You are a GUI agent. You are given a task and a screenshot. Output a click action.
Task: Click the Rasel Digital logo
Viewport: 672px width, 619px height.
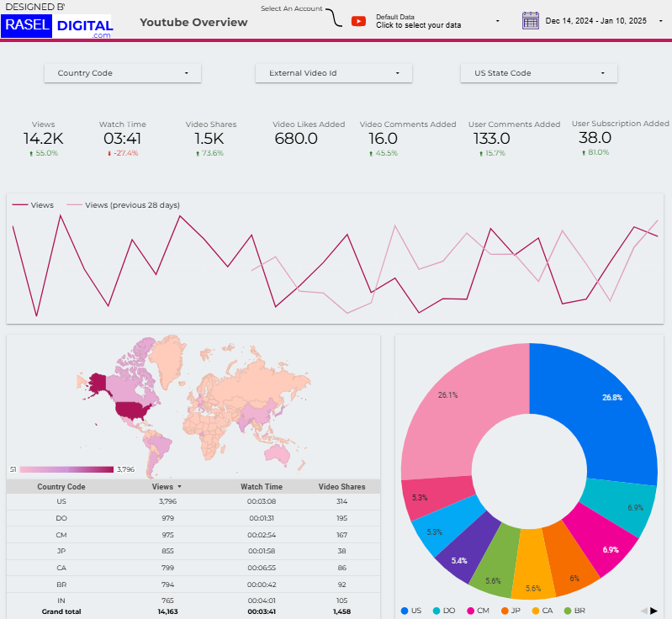click(x=57, y=26)
